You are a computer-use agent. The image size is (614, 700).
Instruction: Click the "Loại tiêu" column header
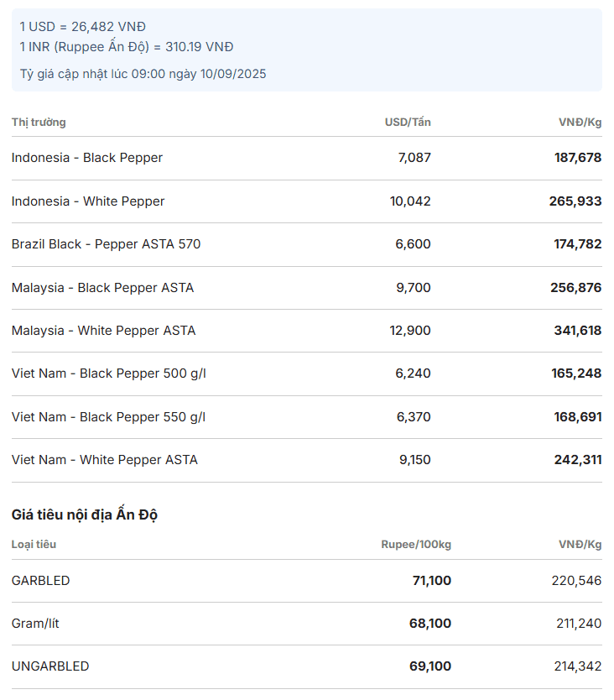tap(34, 545)
